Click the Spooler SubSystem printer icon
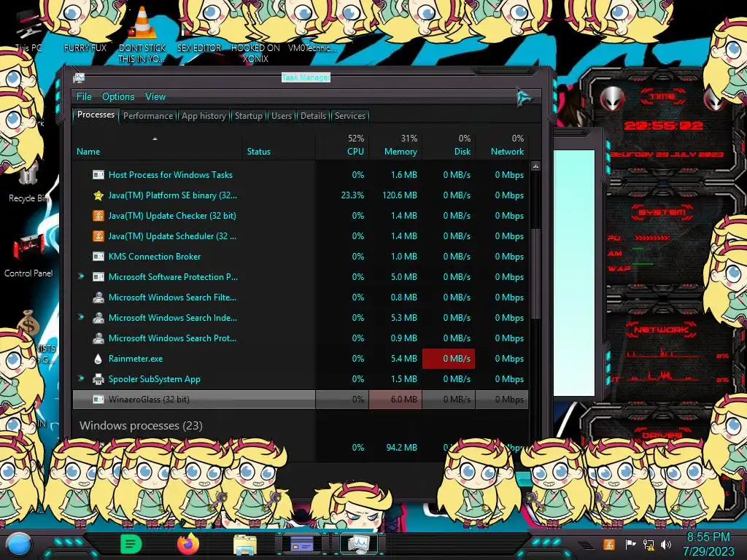The width and height of the screenshot is (747, 560). click(98, 379)
